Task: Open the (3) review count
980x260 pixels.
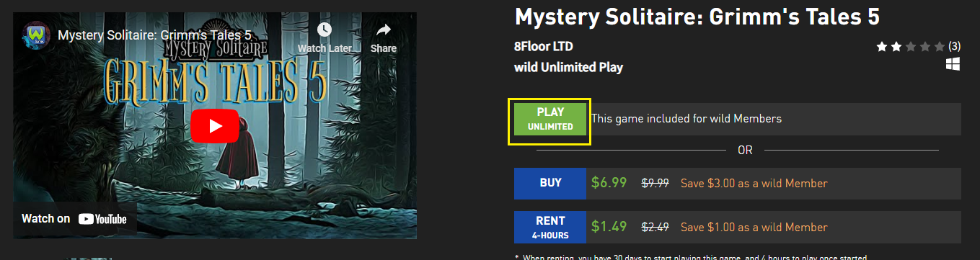Action: click(x=954, y=47)
